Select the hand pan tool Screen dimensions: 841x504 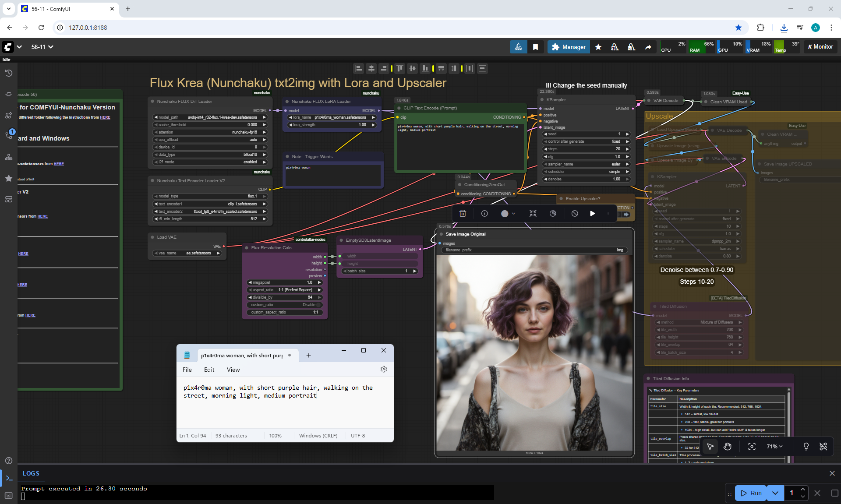coord(728,446)
